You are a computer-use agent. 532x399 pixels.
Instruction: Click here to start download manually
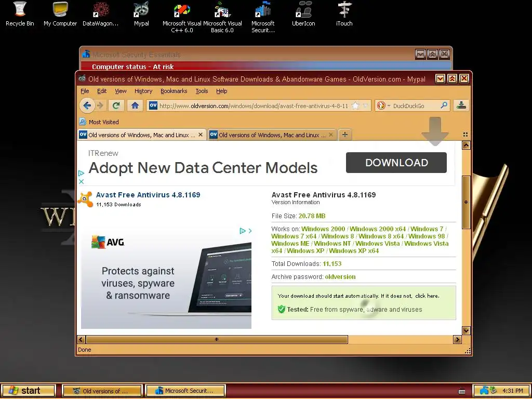[x=427, y=296]
